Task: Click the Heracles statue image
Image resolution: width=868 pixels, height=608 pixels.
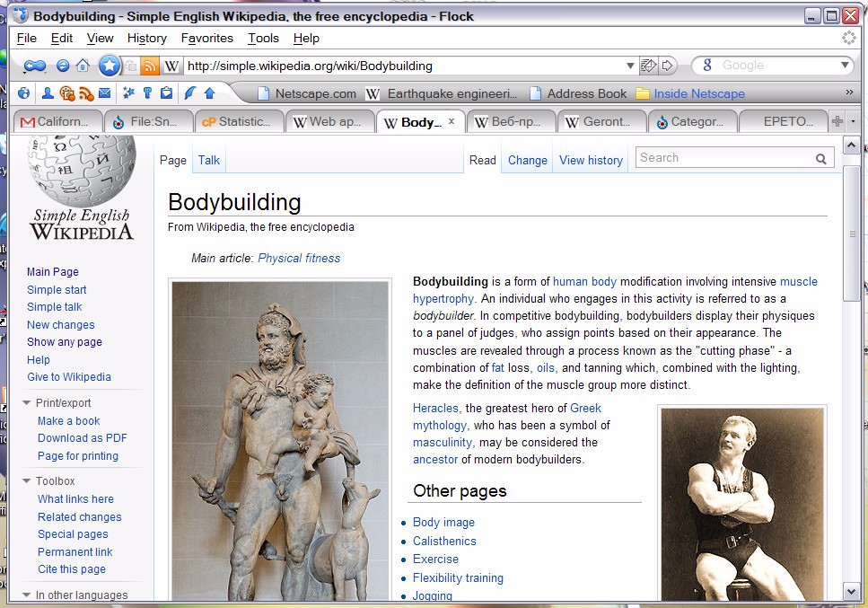Action: coord(280,441)
